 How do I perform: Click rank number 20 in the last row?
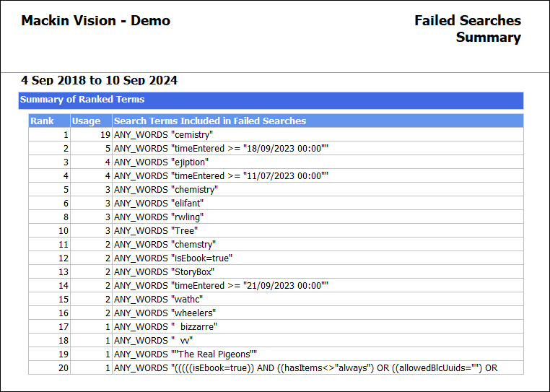coord(64,367)
